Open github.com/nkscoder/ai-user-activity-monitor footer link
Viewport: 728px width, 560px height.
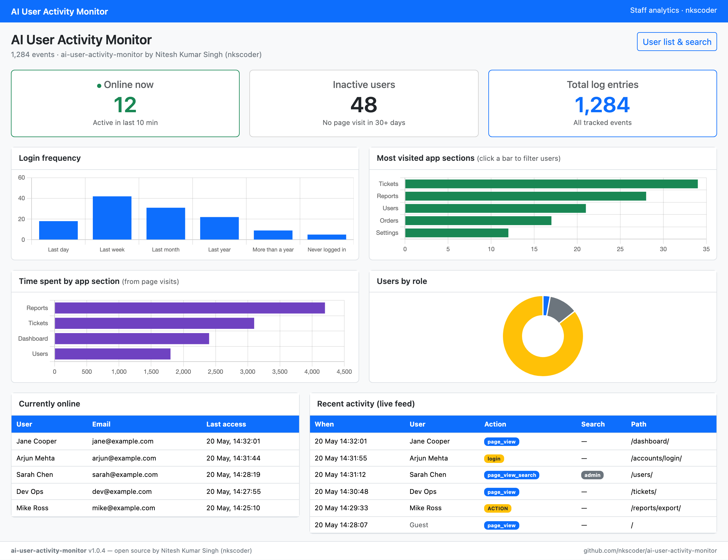[x=650, y=550]
